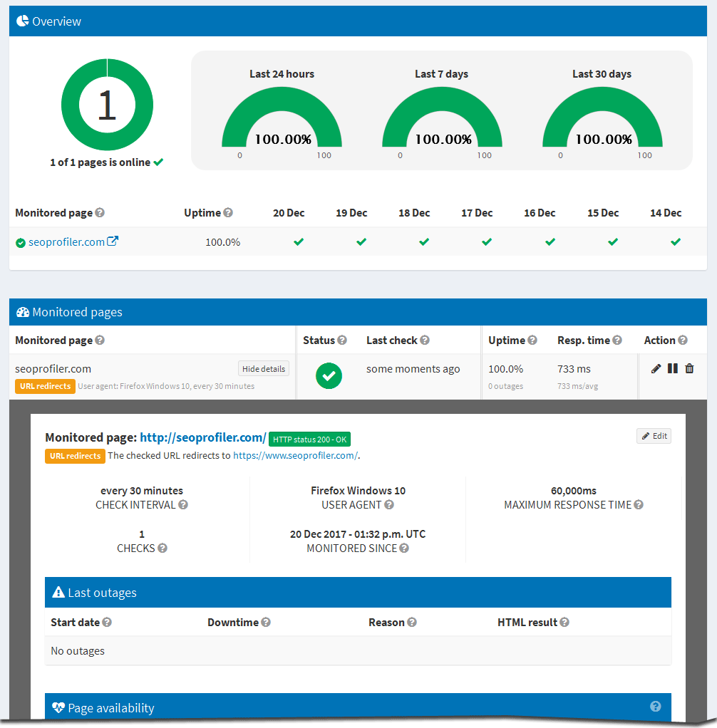
Task: Open help beside the Resp. time column
Action: click(x=617, y=340)
